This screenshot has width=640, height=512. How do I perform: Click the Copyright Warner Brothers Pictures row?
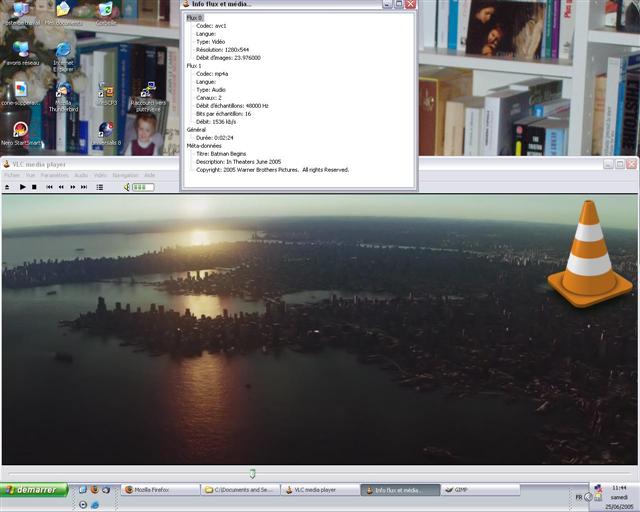coord(273,170)
